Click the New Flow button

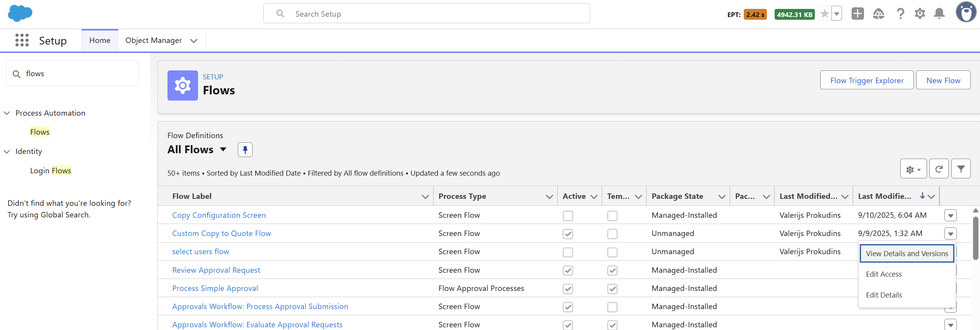coord(943,80)
